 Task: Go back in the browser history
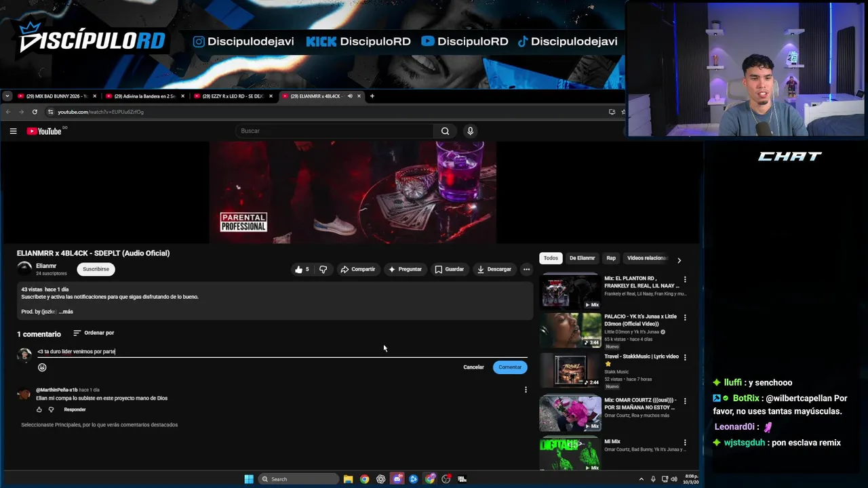pyautogui.click(x=8, y=112)
